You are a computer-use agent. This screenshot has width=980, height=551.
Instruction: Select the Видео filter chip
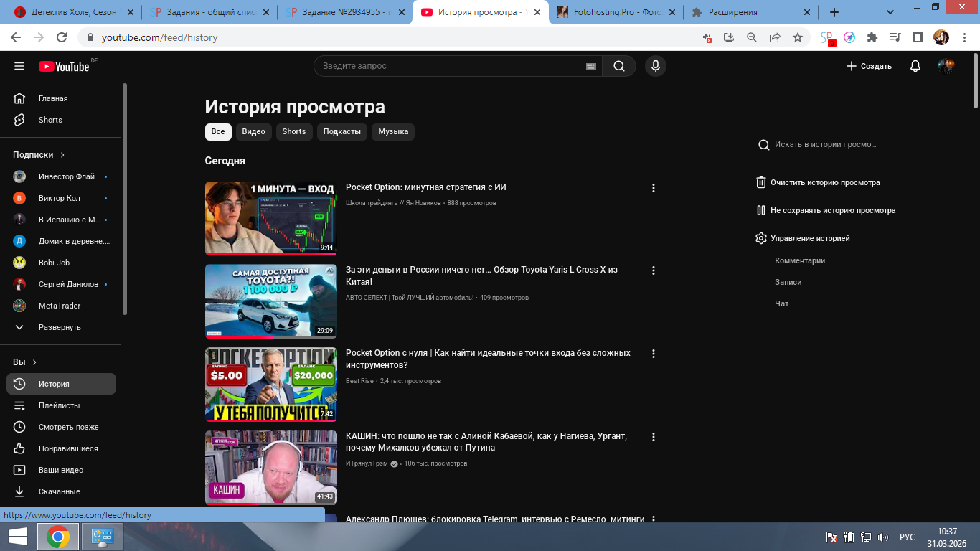pyautogui.click(x=253, y=132)
